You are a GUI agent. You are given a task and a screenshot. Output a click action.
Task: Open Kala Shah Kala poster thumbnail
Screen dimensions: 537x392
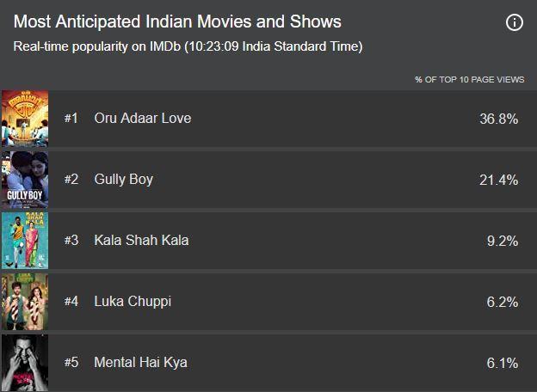(x=25, y=241)
